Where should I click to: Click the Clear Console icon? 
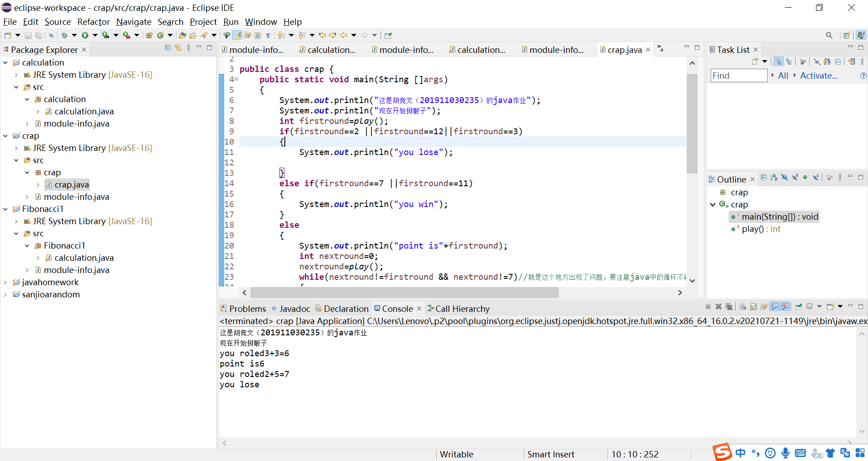743,306
